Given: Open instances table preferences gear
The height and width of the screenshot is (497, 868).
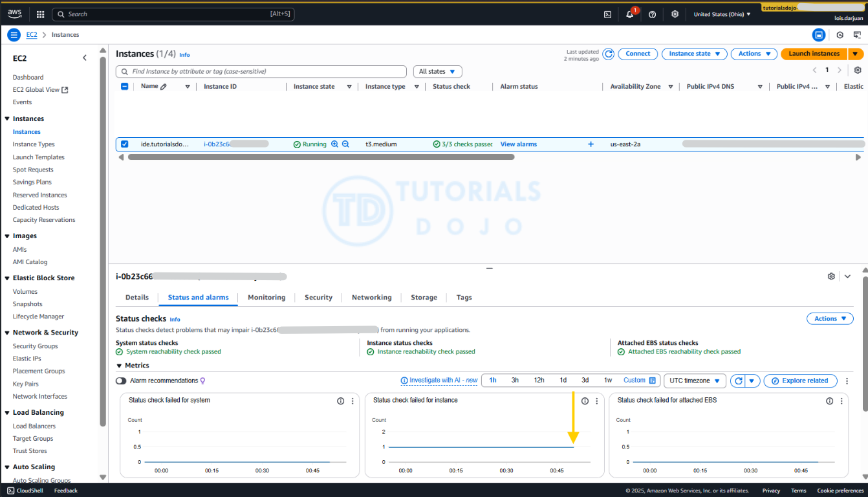Looking at the screenshot, I should tap(858, 70).
